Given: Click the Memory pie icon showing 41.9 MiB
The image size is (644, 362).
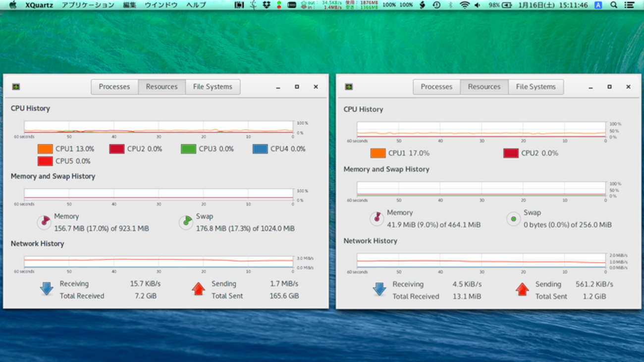Looking at the screenshot, I should tap(377, 218).
